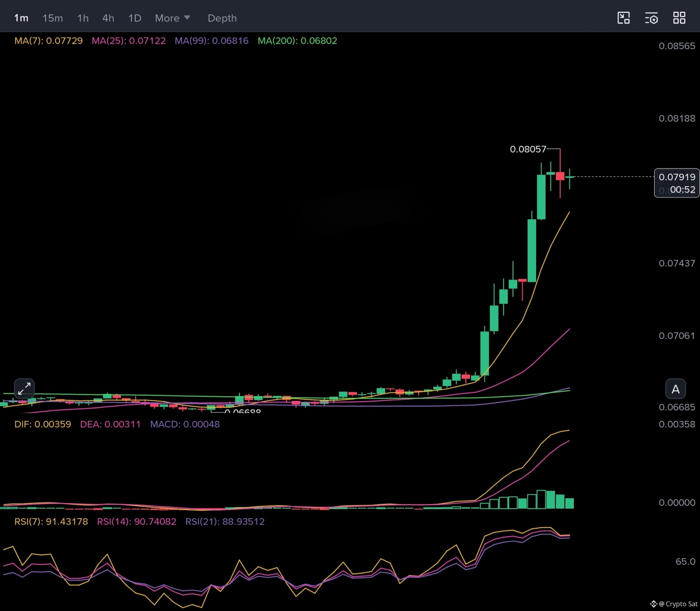Switch to the 1D timeframe
The width and height of the screenshot is (700, 611).
click(135, 18)
